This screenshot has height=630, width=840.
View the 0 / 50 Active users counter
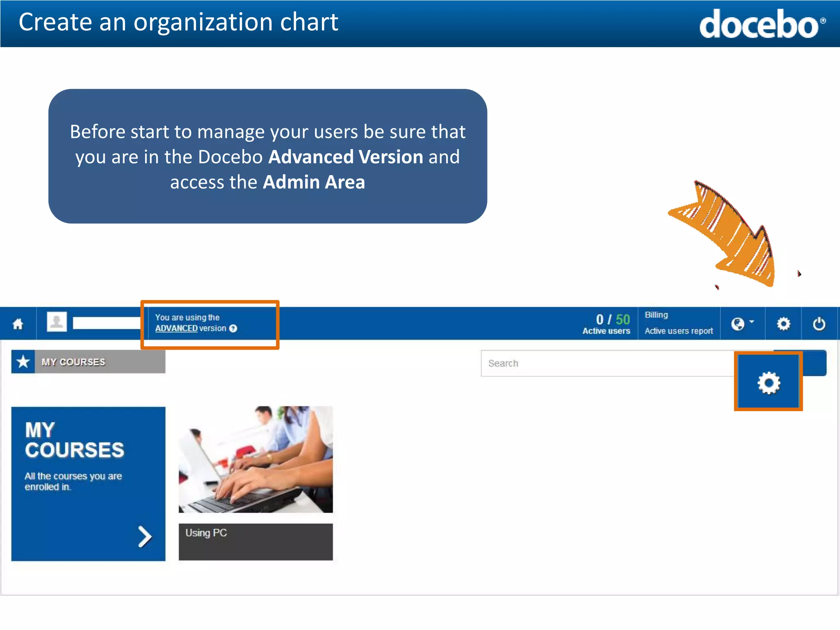point(606,324)
